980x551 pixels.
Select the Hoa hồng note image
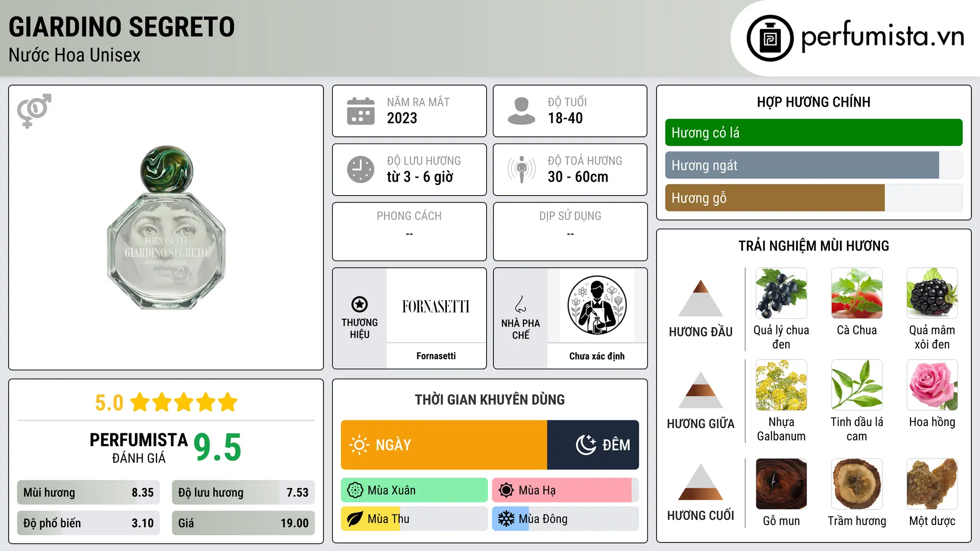pyautogui.click(x=932, y=385)
